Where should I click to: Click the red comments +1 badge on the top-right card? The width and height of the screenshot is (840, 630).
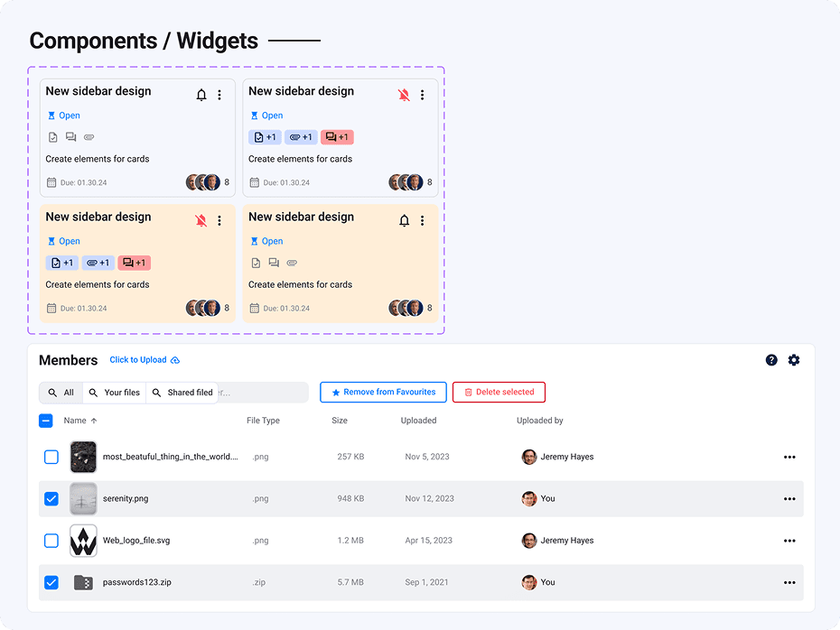pos(336,137)
